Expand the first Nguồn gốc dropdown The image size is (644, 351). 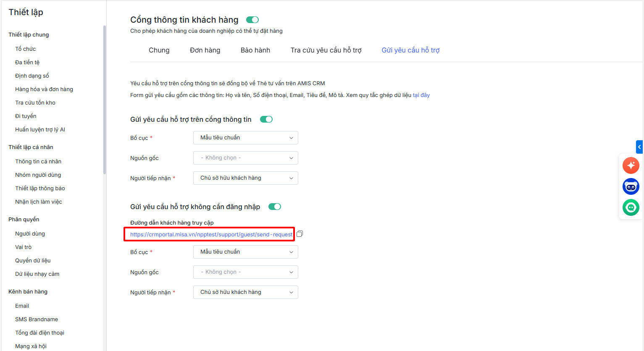[x=245, y=158]
